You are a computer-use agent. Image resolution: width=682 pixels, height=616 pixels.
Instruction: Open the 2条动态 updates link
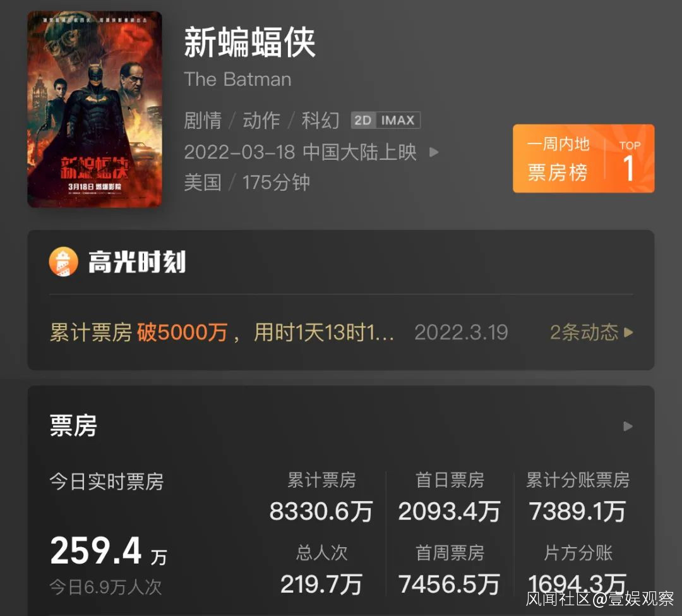[591, 332]
